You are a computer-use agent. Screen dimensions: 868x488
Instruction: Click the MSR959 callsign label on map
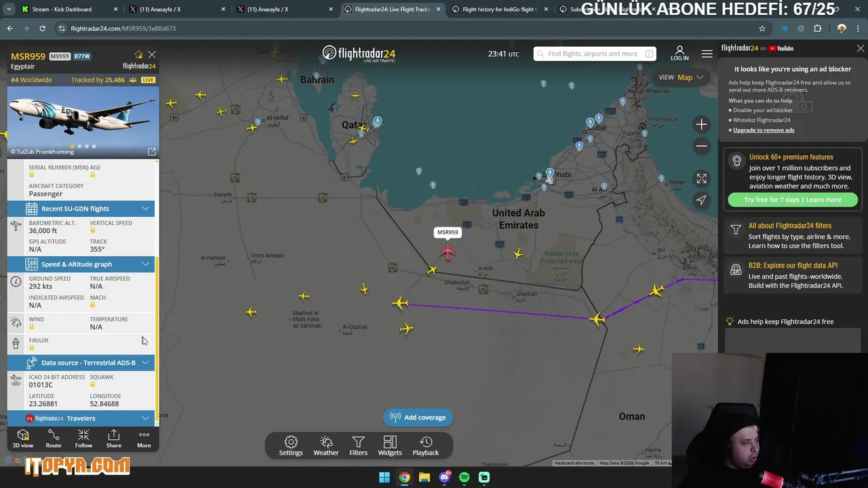[x=448, y=232]
